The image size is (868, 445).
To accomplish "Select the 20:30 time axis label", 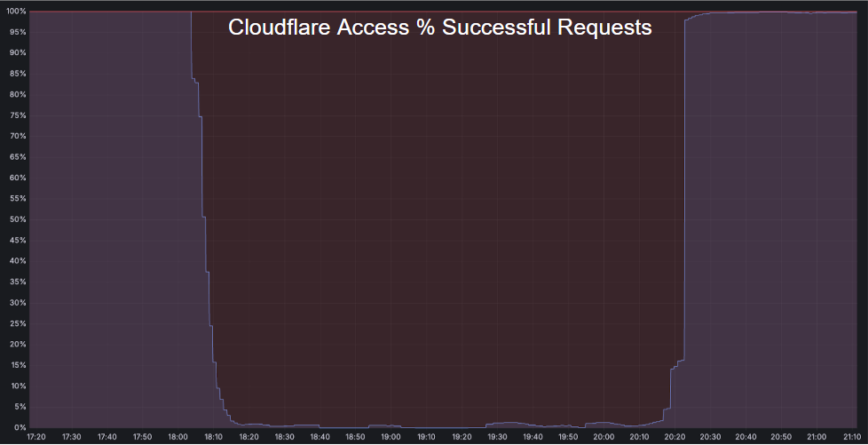I will (710, 437).
